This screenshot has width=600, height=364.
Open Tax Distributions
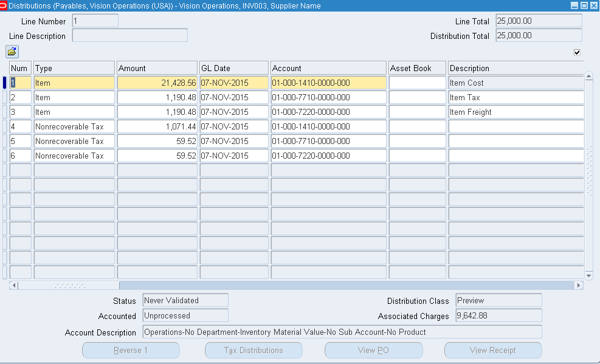point(253,350)
